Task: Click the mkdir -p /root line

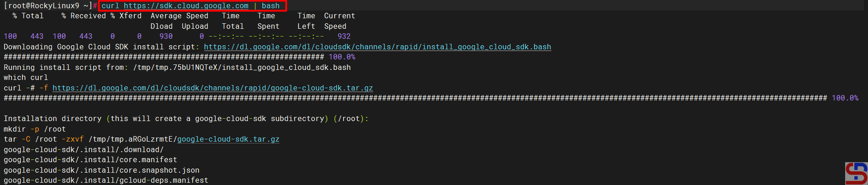Action: point(35,129)
